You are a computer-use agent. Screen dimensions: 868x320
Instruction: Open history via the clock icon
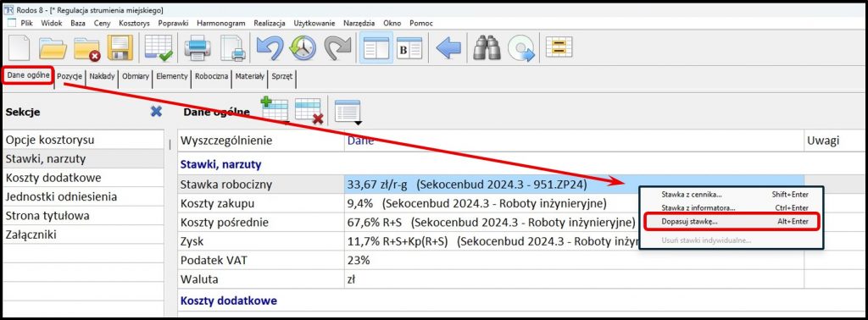(x=303, y=48)
